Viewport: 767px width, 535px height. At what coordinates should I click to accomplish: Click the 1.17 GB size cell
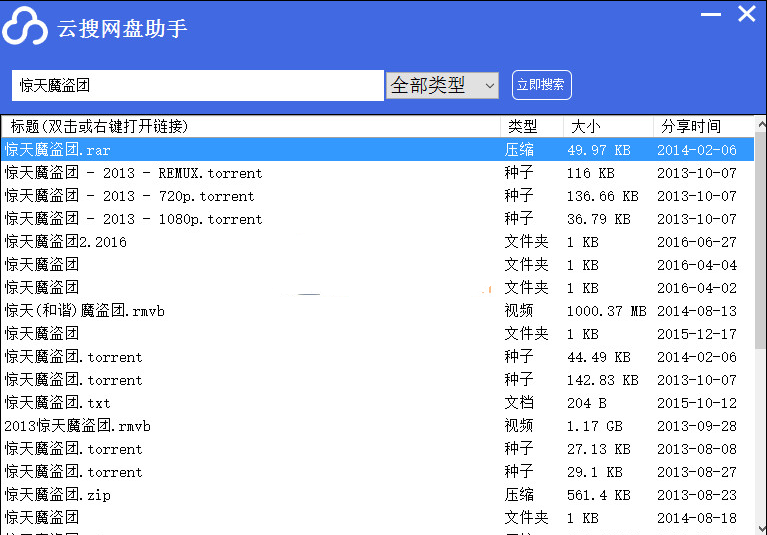pyautogui.click(x=595, y=426)
